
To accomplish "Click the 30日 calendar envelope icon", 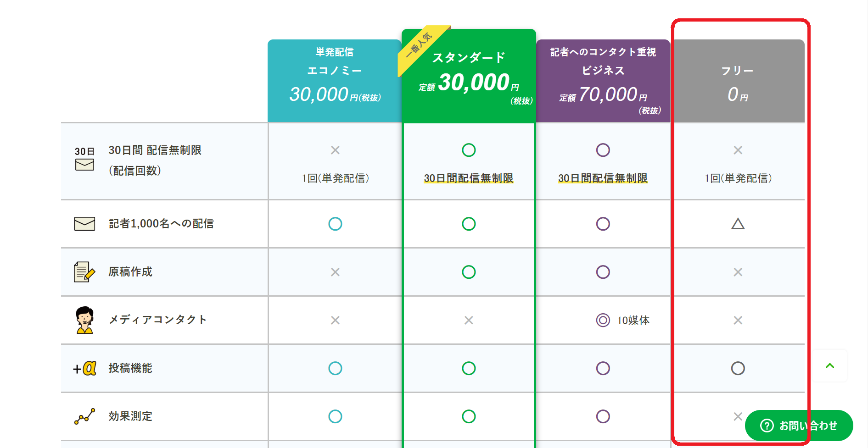I will pos(84,160).
